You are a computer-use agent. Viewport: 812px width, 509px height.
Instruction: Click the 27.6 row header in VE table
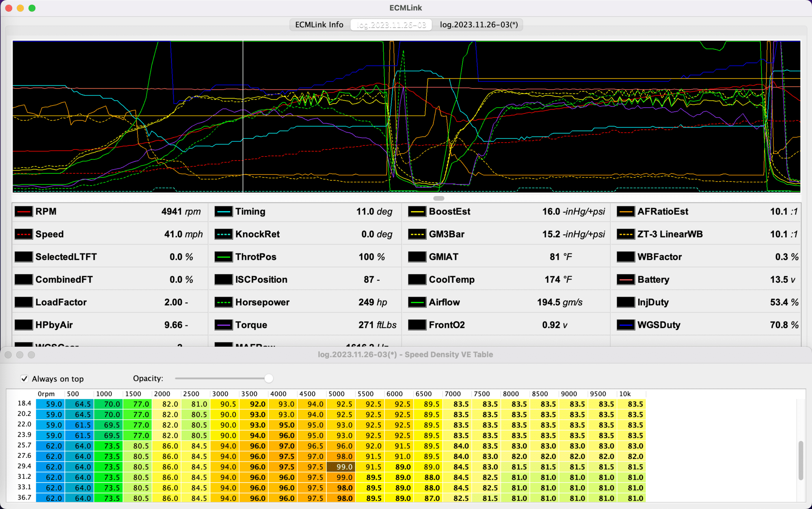24,456
